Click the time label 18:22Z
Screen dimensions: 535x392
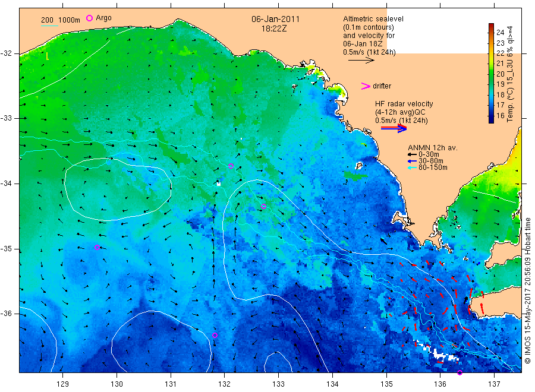[x=274, y=29]
